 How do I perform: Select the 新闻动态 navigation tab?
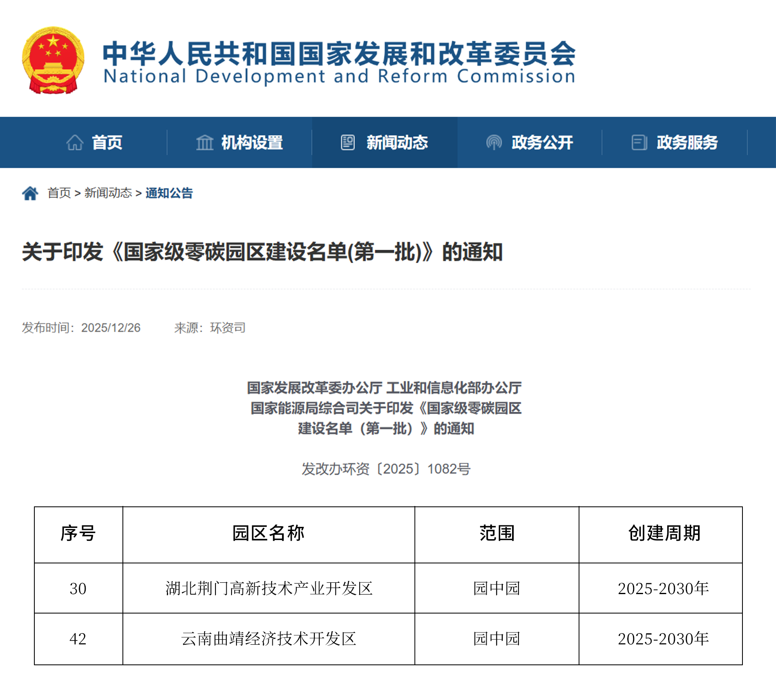click(397, 143)
